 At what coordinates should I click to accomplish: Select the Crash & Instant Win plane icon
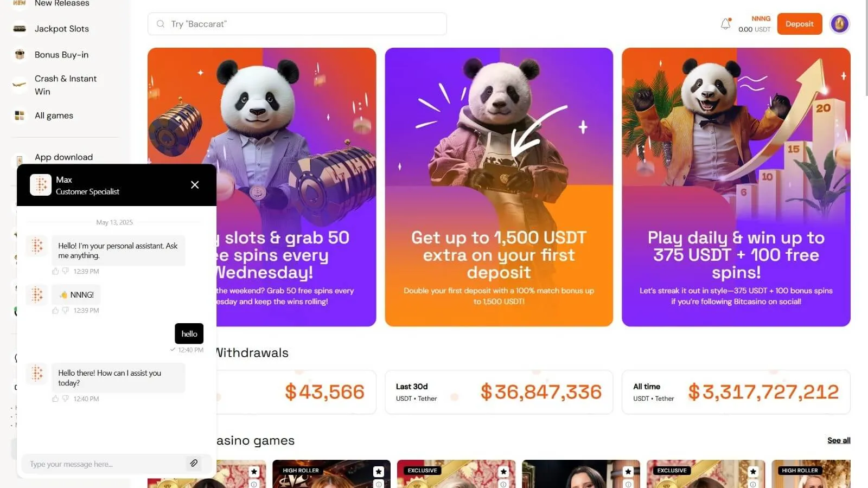(20, 85)
